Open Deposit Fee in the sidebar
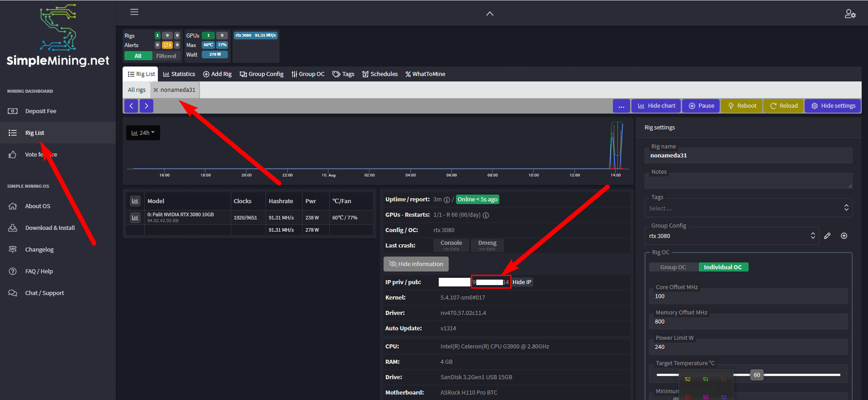 pyautogui.click(x=41, y=111)
